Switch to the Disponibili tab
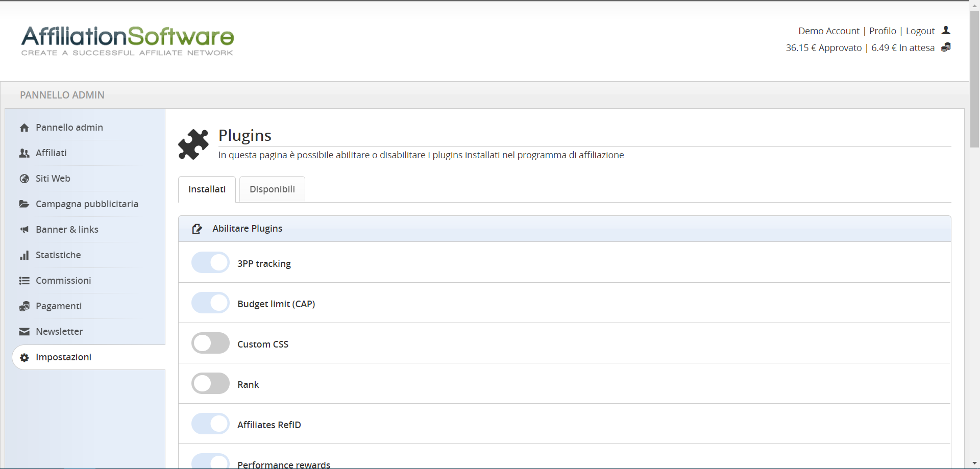Viewport: 980px width, 469px height. point(272,189)
